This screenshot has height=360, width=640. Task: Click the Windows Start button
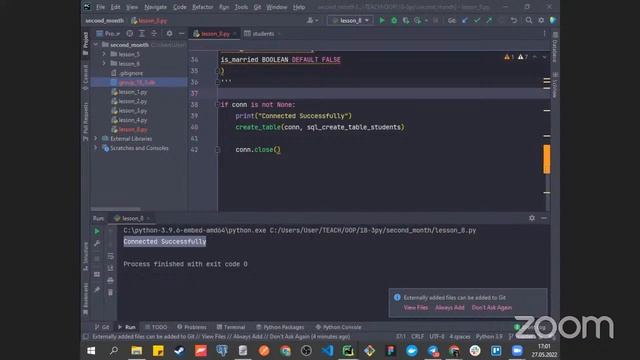(91, 351)
